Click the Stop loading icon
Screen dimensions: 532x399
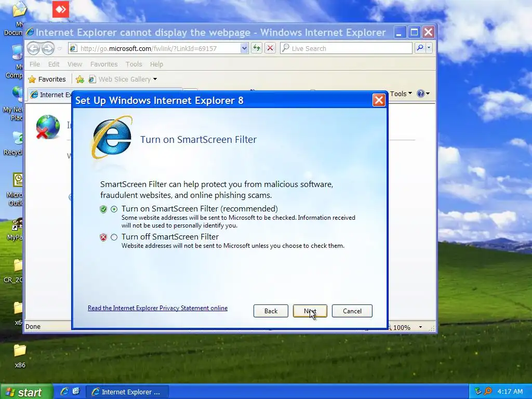click(x=270, y=48)
